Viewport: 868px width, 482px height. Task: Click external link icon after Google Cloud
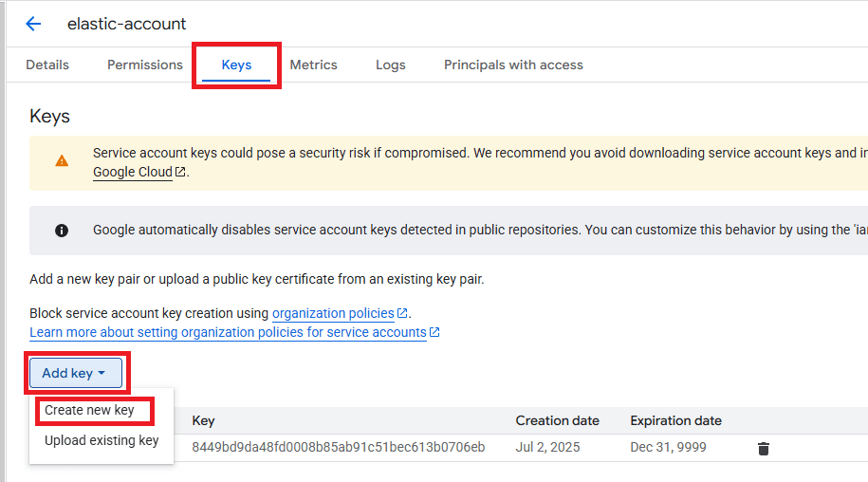point(180,173)
